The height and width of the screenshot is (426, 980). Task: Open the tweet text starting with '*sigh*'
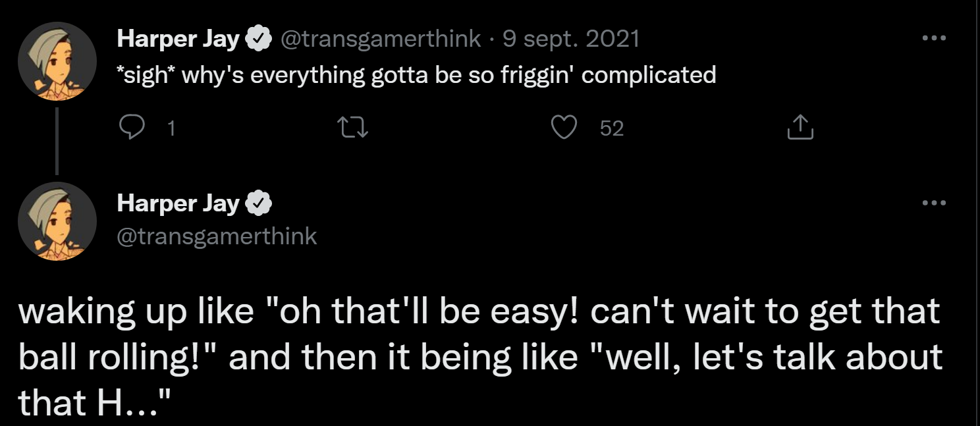point(416,75)
